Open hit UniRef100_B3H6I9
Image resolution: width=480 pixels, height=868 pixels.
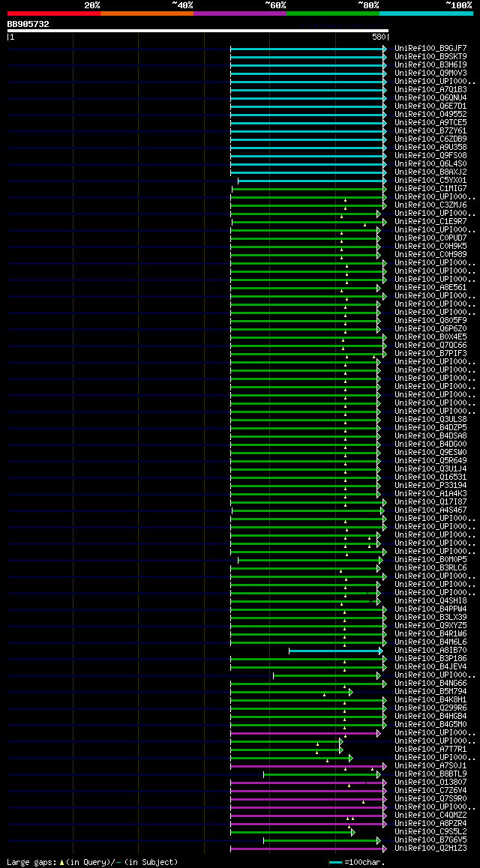coord(430,64)
